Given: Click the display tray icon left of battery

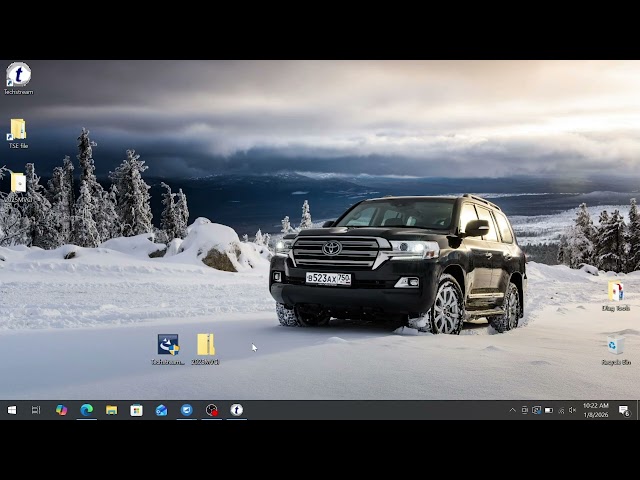Looking at the screenshot, I should coord(537,410).
